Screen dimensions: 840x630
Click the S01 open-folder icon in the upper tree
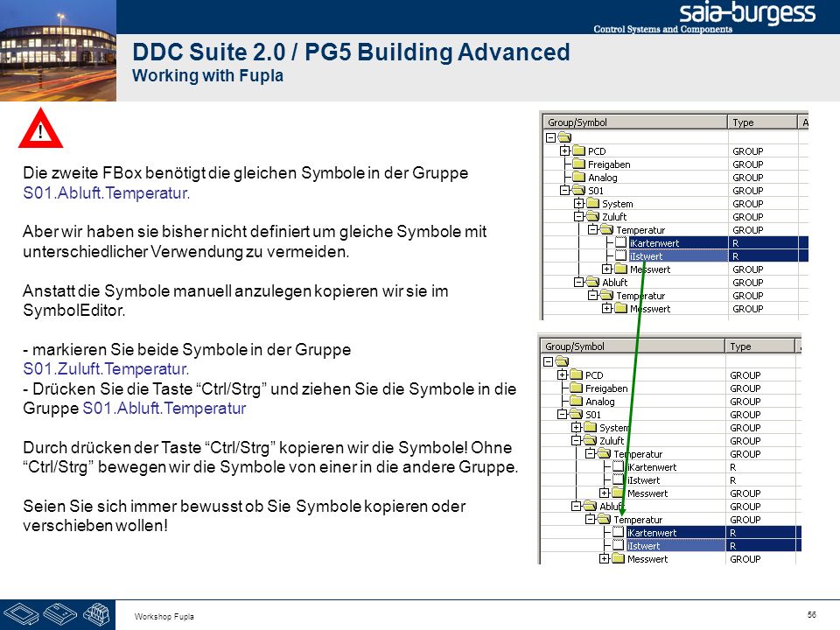pyautogui.click(x=578, y=190)
